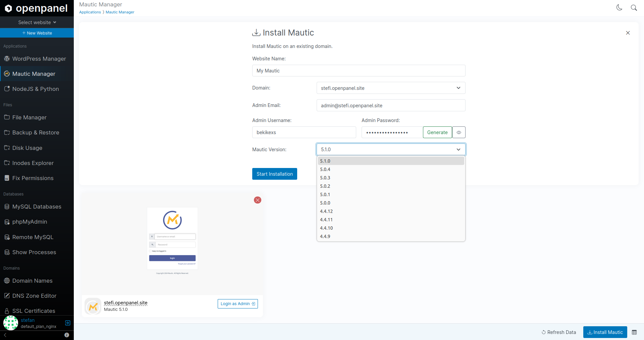Open the Domain dropdown
Viewport: 644px width, 340px height.
(391, 88)
